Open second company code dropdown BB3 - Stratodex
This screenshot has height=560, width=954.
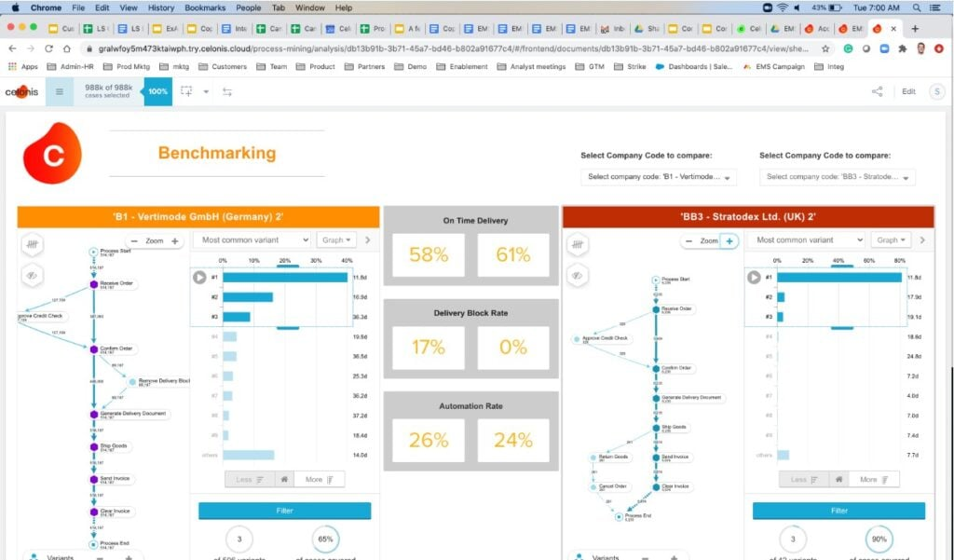pos(838,176)
